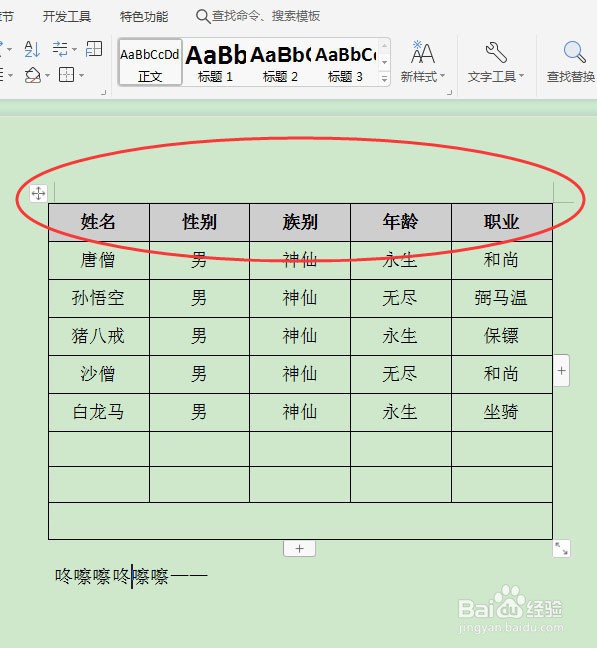Click the 姓名 header cell
Image resolution: width=597 pixels, height=648 pixels.
99,222
